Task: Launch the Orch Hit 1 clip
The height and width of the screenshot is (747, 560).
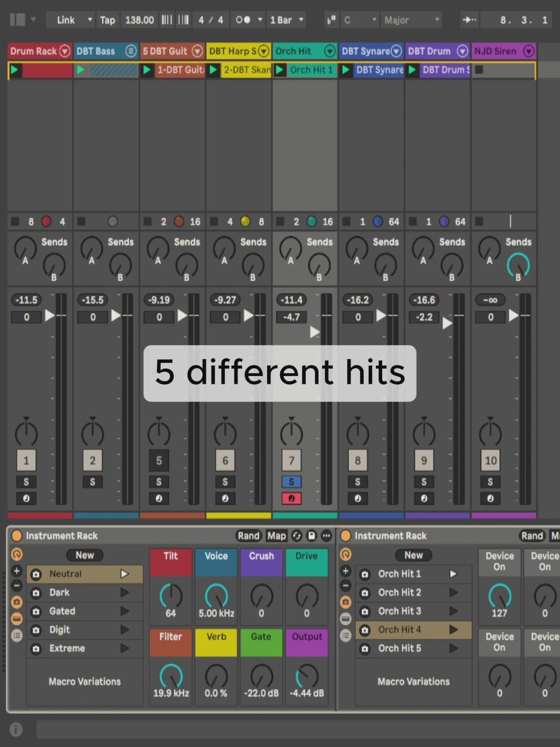Action: [x=280, y=70]
